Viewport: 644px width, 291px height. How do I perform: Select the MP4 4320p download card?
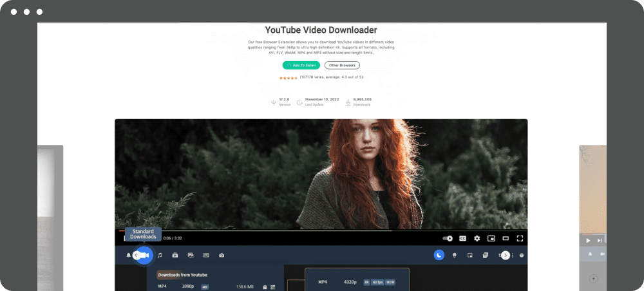pyautogui.click(x=357, y=279)
